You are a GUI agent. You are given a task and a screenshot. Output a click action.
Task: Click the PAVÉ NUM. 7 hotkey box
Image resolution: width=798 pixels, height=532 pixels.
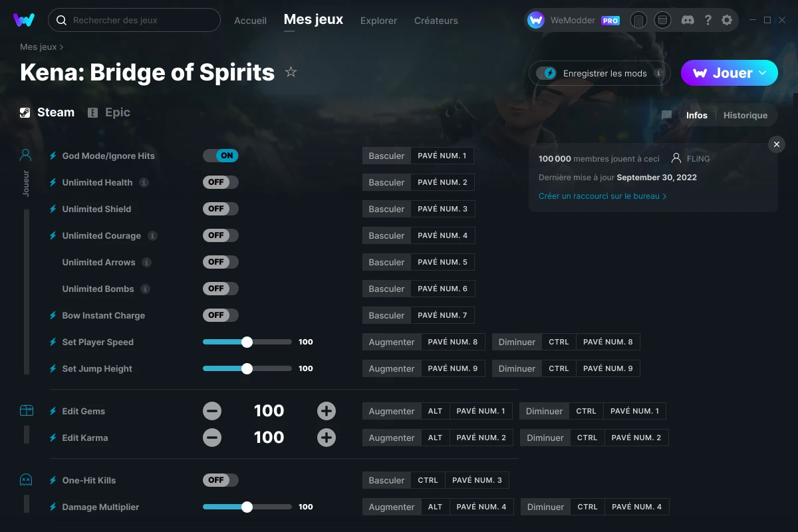click(442, 315)
